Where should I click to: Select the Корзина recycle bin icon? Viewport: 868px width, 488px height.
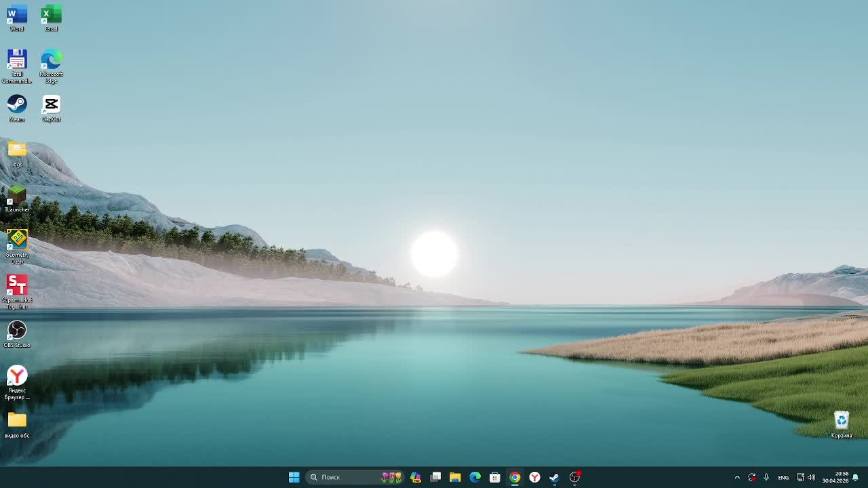[x=842, y=425]
